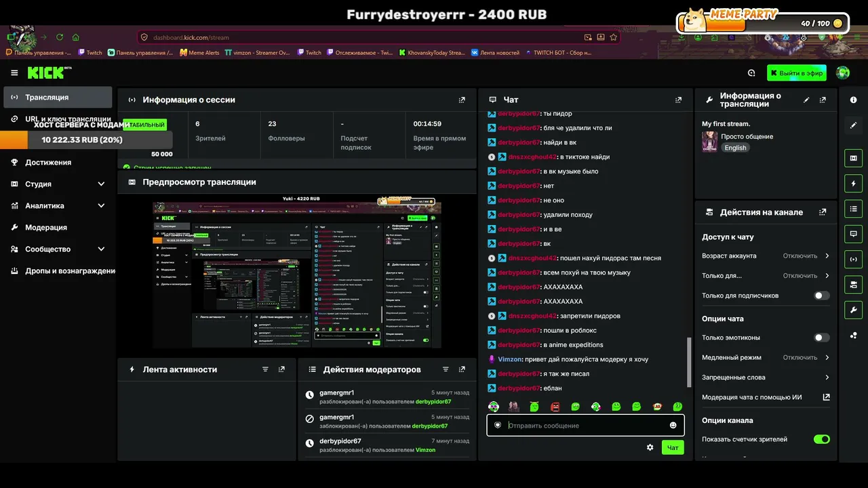
Task: Click the English language tag
Action: click(x=735, y=148)
